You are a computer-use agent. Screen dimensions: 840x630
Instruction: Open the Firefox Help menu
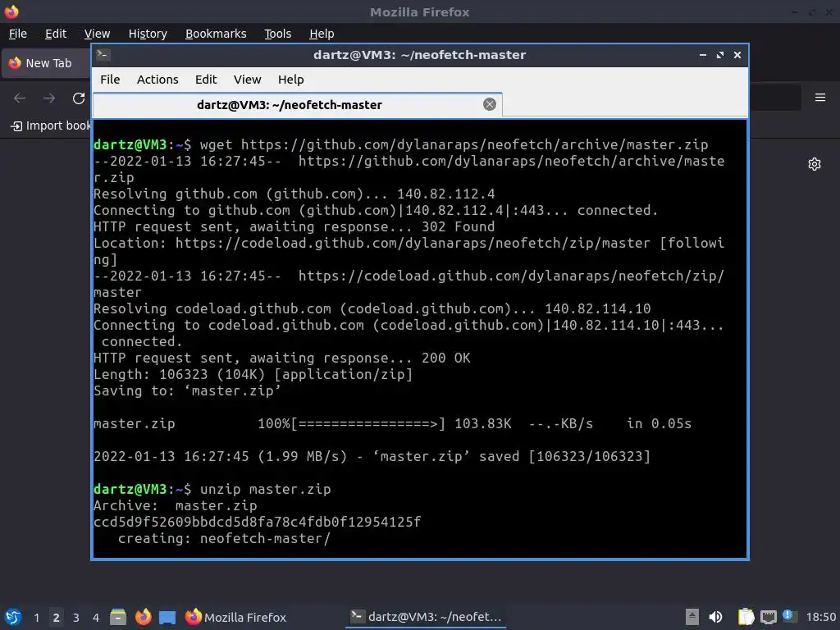click(x=322, y=34)
